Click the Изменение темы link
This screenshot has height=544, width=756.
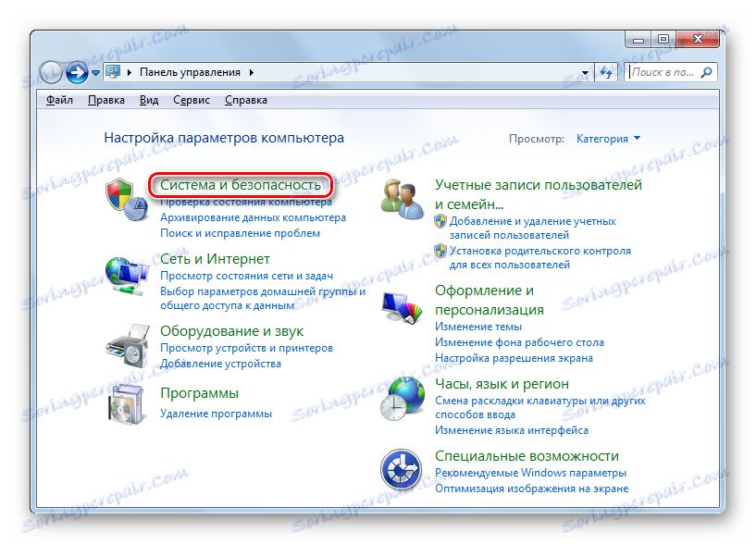click(x=478, y=327)
